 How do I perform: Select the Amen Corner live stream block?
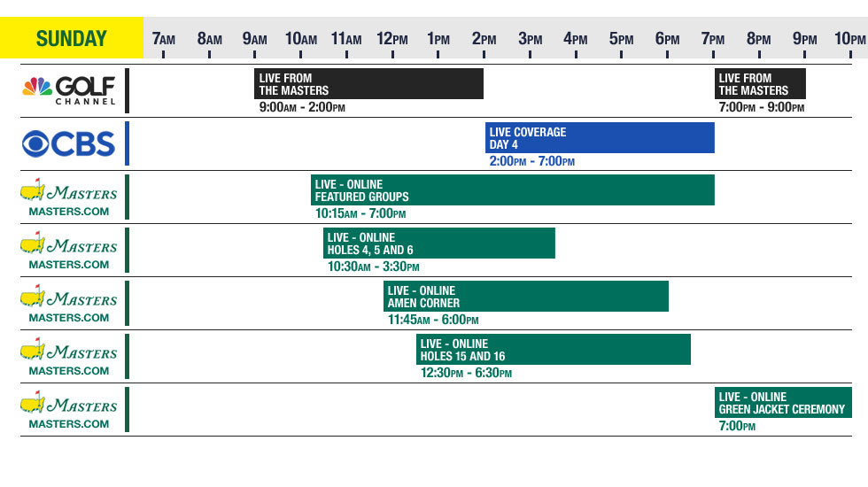pyautogui.click(x=525, y=297)
